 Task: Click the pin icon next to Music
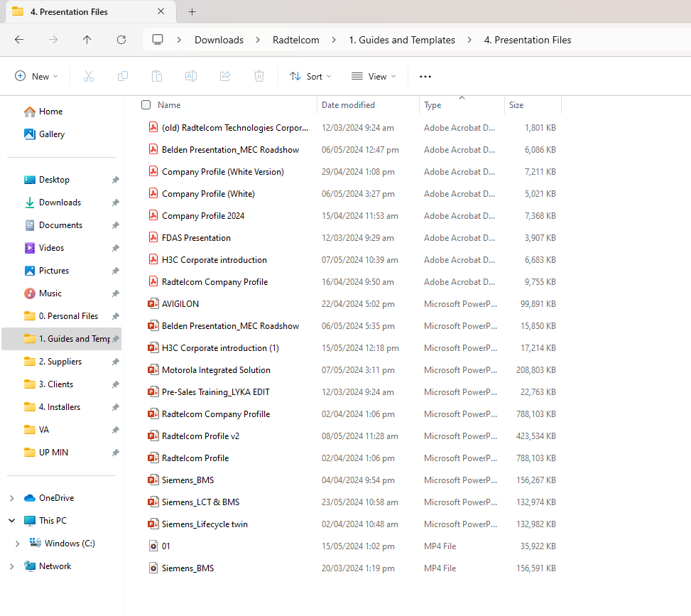pyautogui.click(x=116, y=293)
